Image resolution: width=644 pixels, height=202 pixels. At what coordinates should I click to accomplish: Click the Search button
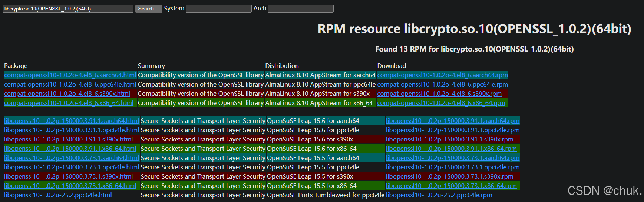point(148,9)
